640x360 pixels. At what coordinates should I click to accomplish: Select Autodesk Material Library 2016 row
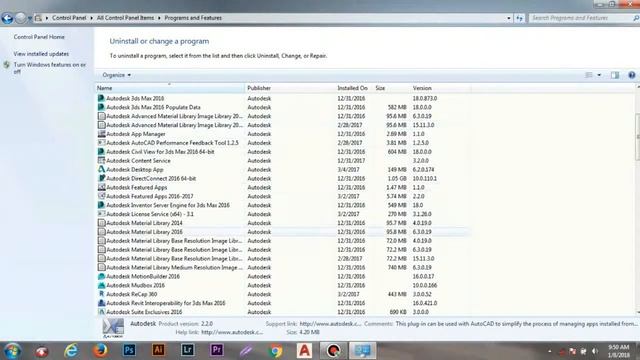[283, 232]
